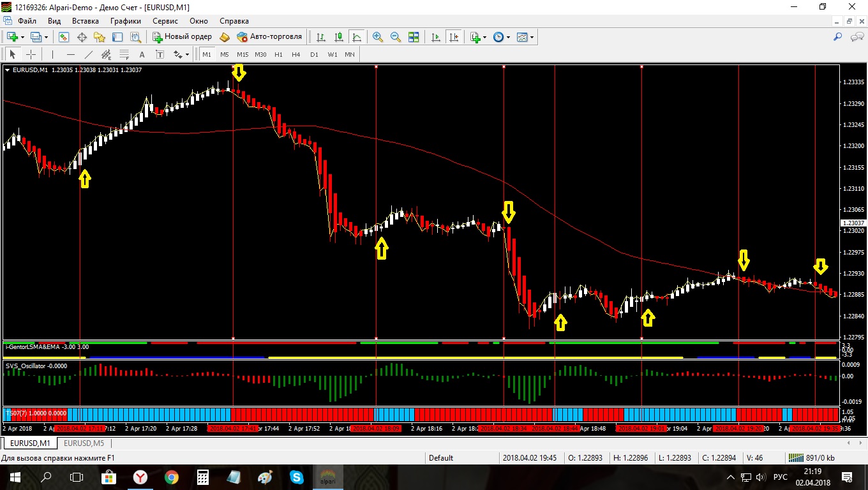Click the РУС language indicator
The image size is (868, 490).
click(780, 477)
